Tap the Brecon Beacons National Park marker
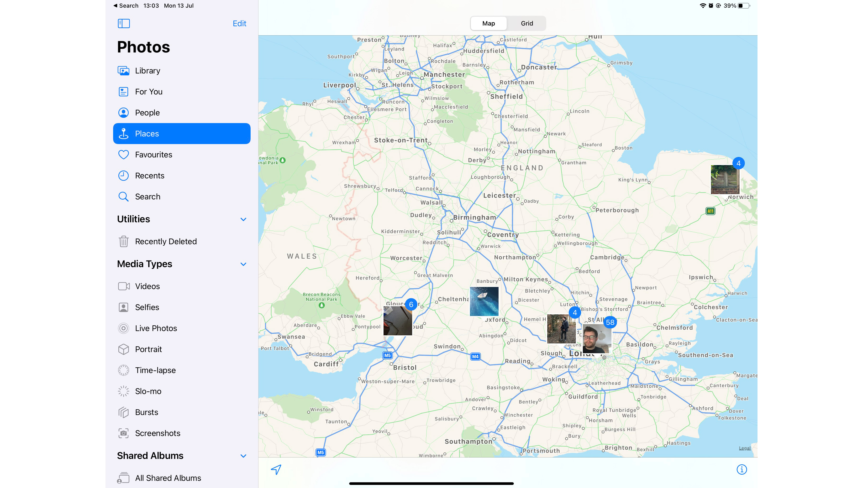The height and width of the screenshot is (488, 868). pos(321,305)
